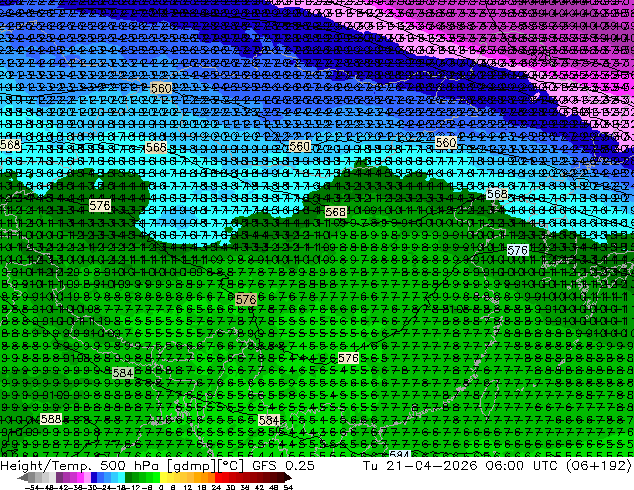The image size is (634, 490).
Task: Click the "54" maximum value on the color scale
Action: pyautogui.click(x=288, y=487)
